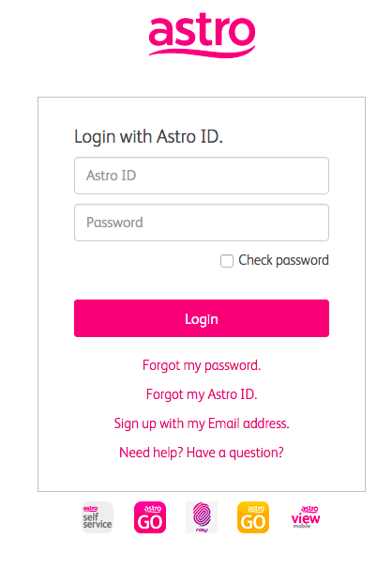Focus the Astro ID input field

click(x=202, y=176)
